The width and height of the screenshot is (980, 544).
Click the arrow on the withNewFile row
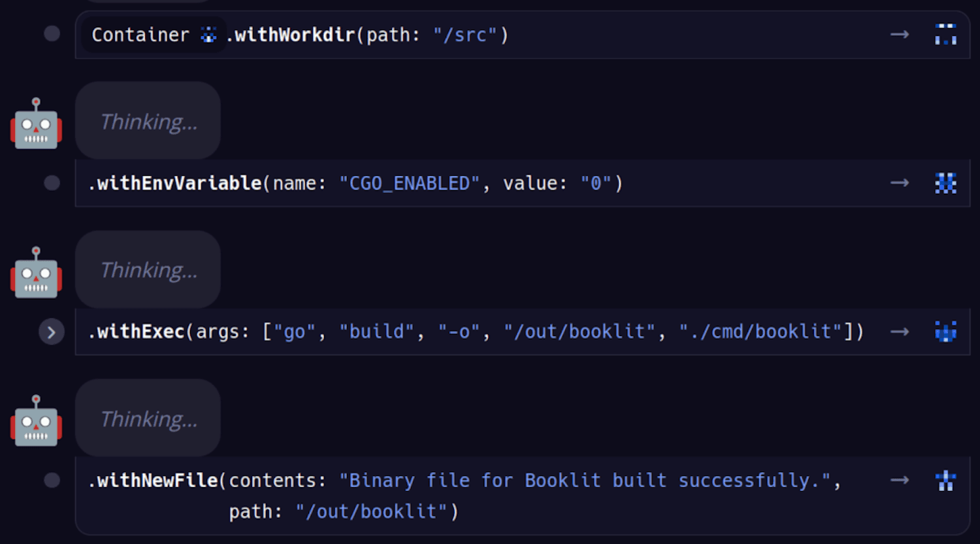[900, 481]
